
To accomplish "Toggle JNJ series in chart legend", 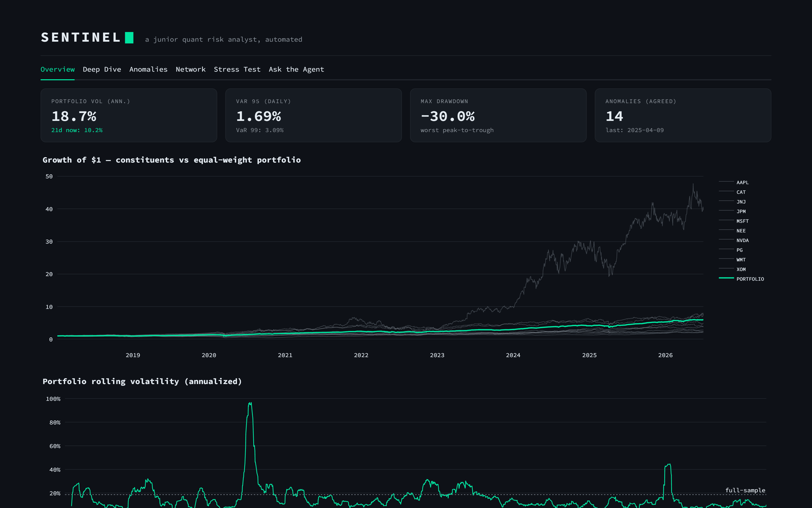I will pos(733,202).
